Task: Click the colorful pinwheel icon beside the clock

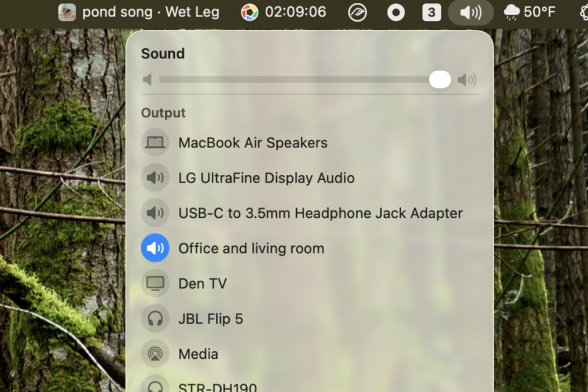Action: pyautogui.click(x=250, y=12)
